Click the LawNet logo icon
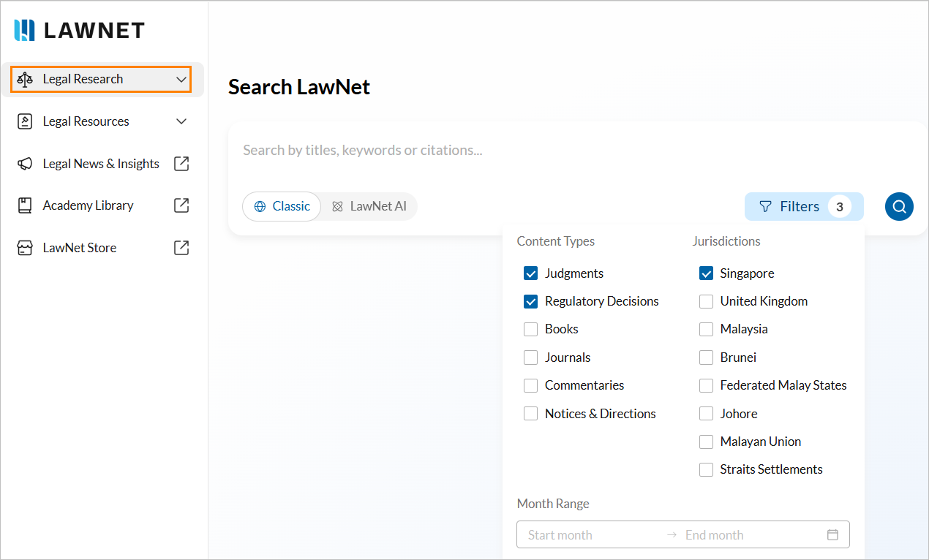The width and height of the screenshot is (929, 560). pyautogui.click(x=25, y=30)
